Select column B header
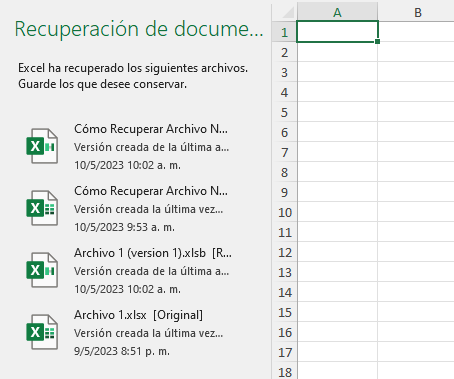This screenshot has height=379, width=454. 418,13
